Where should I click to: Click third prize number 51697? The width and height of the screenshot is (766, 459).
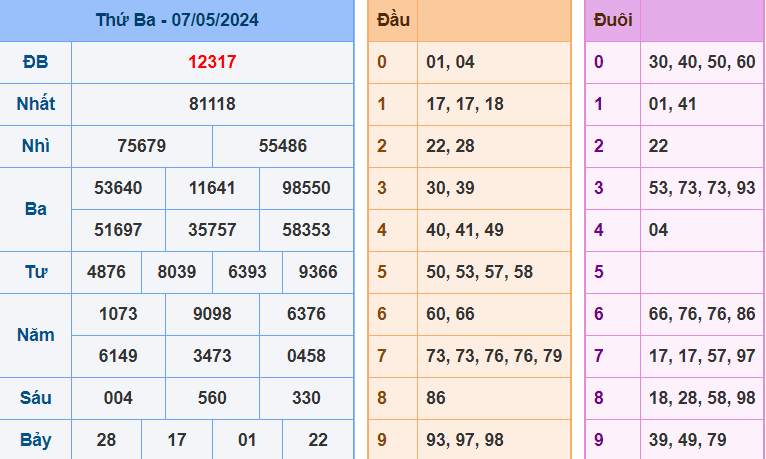coord(118,230)
